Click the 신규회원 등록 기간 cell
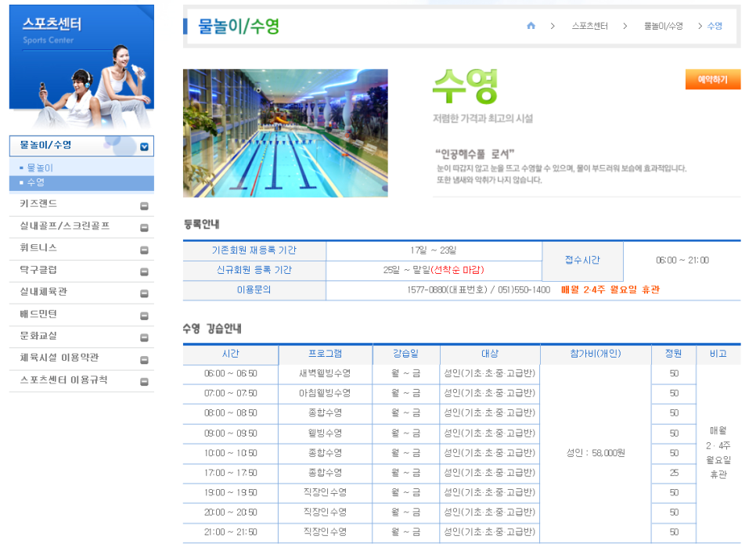 pyautogui.click(x=254, y=270)
